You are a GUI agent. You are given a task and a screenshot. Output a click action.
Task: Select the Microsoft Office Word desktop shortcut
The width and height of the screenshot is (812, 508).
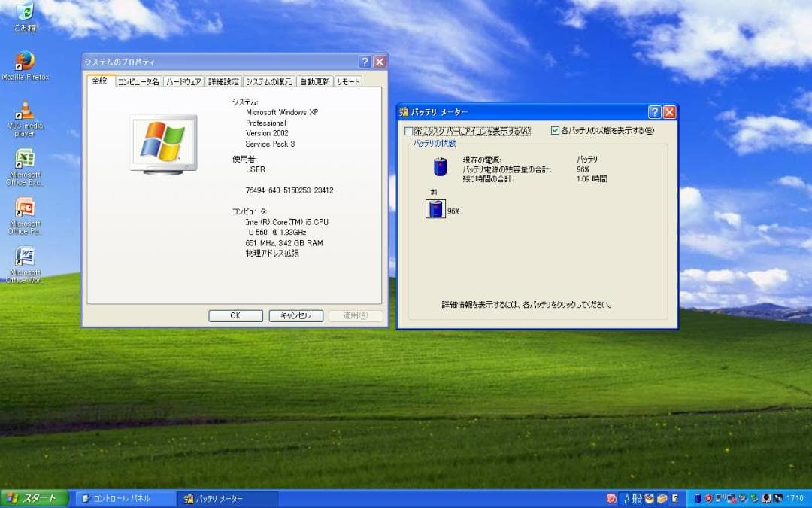(x=25, y=264)
